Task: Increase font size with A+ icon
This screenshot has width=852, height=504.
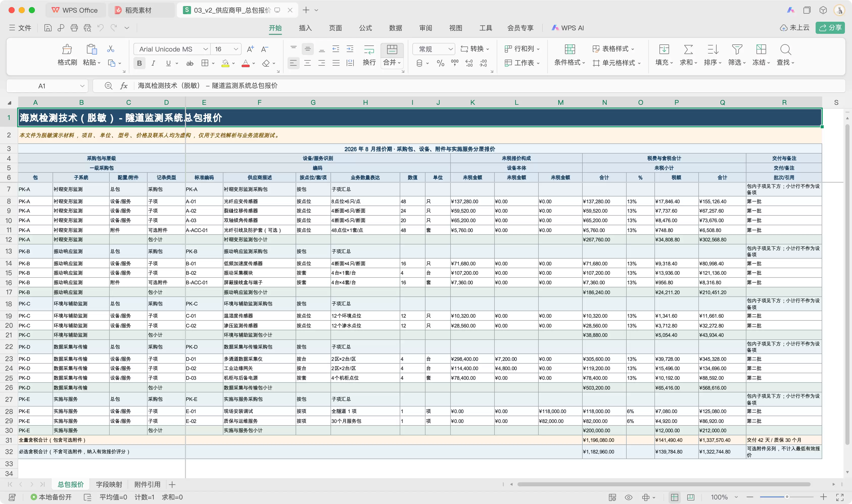Action: coord(250,49)
